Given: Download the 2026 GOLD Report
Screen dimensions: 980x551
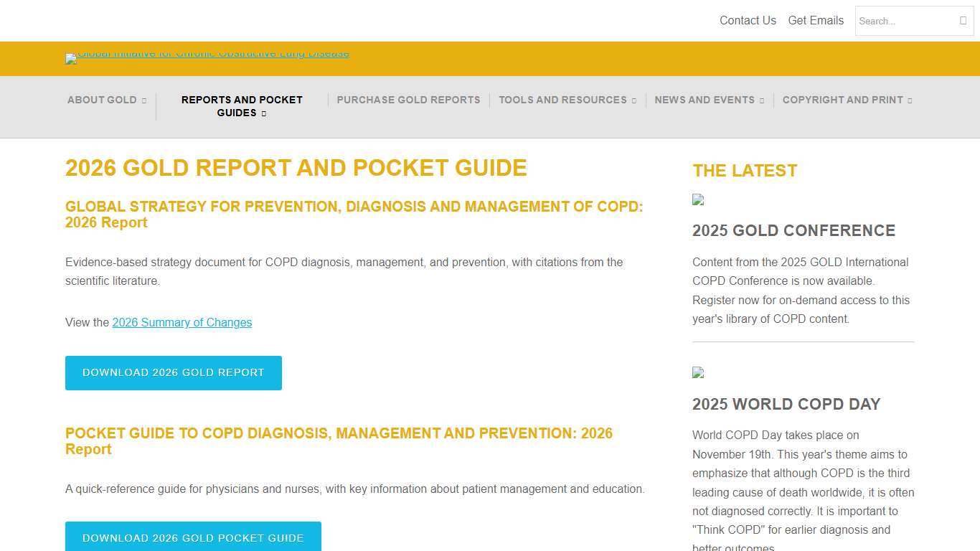Looking at the screenshot, I should (173, 372).
